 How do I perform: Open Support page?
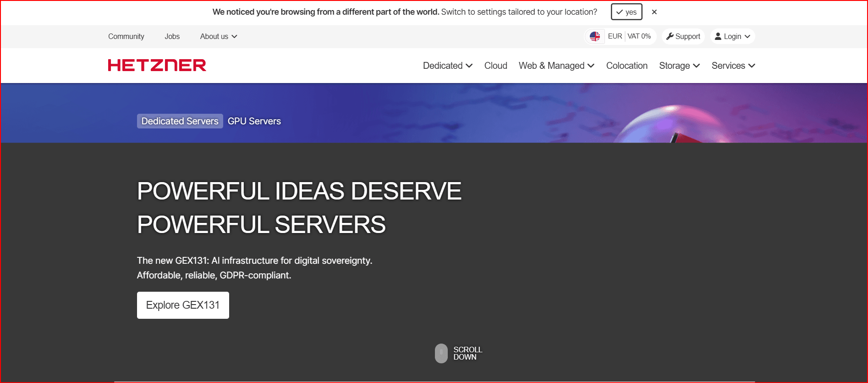tap(683, 36)
